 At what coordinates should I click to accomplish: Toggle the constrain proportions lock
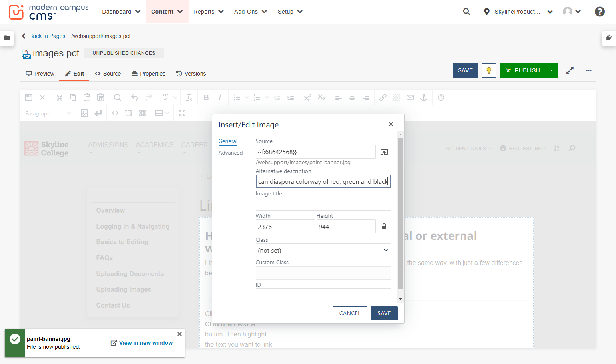pyautogui.click(x=384, y=227)
